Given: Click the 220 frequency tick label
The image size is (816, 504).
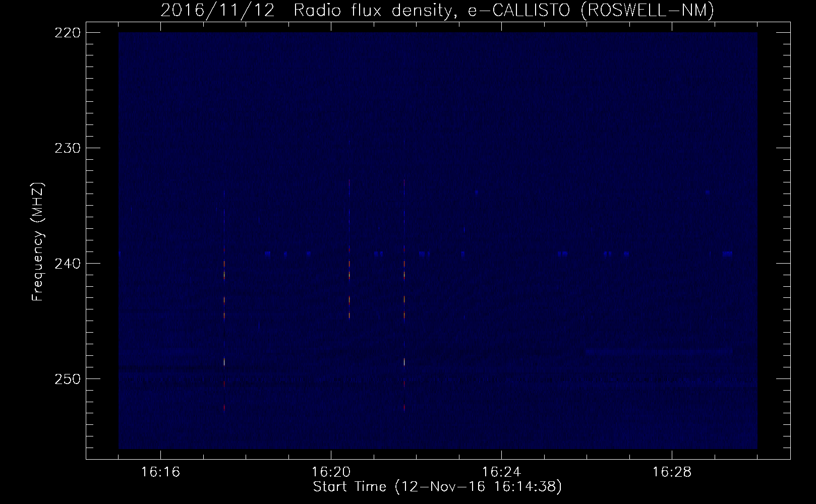Looking at the screenshot, I should pyautogui.click(x=67, y=33).
